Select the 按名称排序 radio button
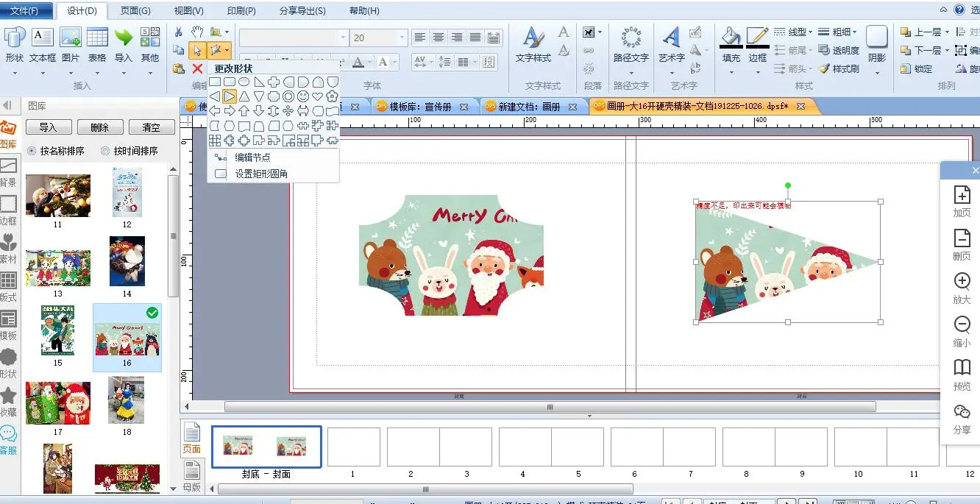This screenshot has height=504, width=980. (x=32, y=151)
